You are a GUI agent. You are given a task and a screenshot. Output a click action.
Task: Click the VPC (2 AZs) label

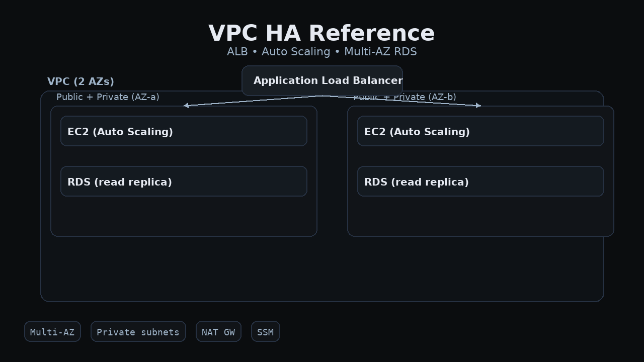coord(80,81)
